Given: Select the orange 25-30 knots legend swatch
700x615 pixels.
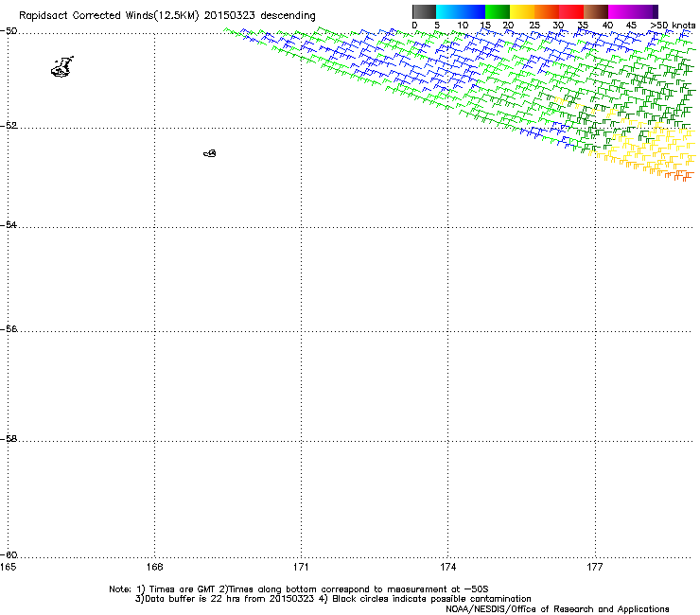Looking at the screenshot, I should 547,11.
